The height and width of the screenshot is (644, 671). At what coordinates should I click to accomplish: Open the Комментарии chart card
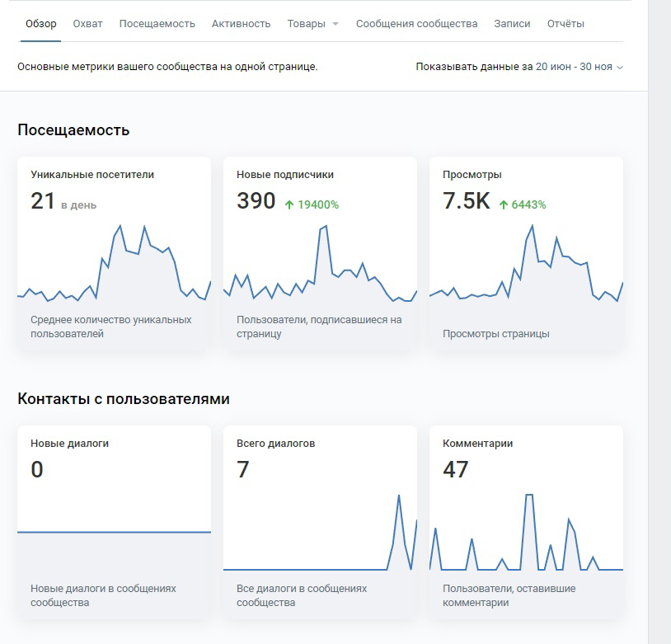(527, 523)
